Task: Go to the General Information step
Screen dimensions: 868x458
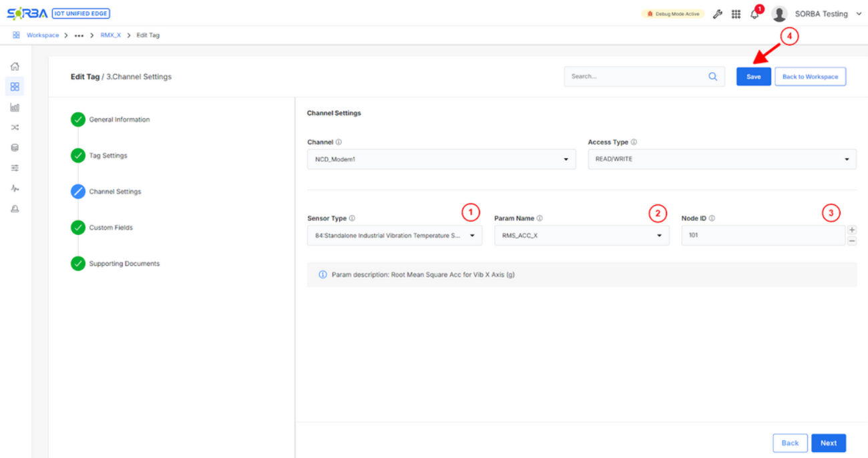Action: 119,120
